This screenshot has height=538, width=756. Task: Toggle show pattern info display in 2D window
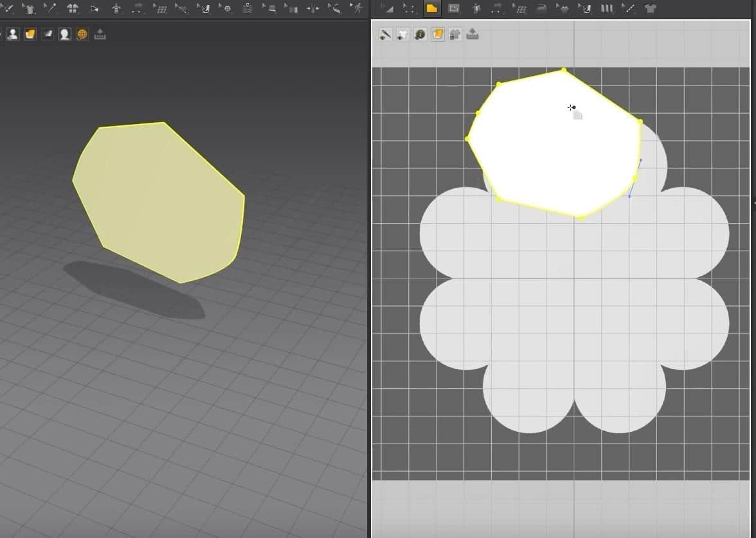[420, 34]
